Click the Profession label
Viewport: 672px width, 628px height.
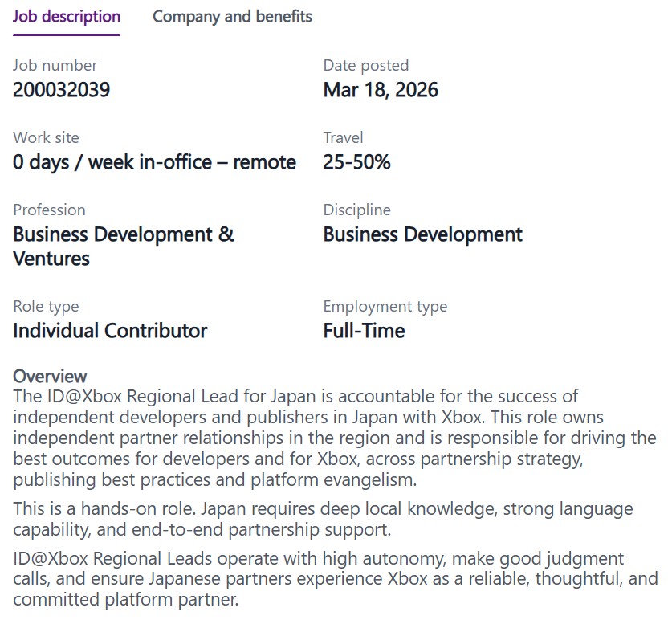coord(49,210)
